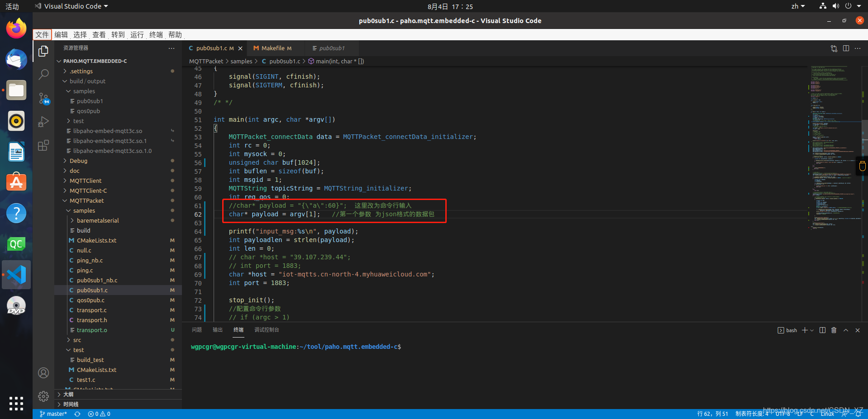
Task: Click samples in the breadcrumb path
Action: point(241,61)
